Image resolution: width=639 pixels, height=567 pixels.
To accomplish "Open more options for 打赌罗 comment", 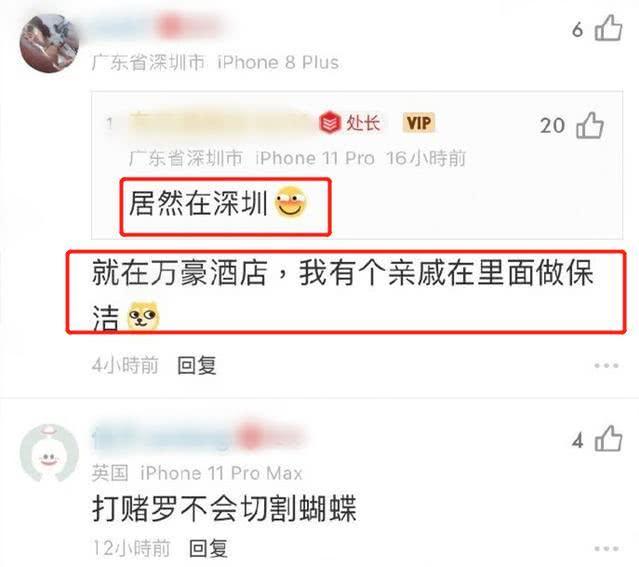I will pos(606,548).
